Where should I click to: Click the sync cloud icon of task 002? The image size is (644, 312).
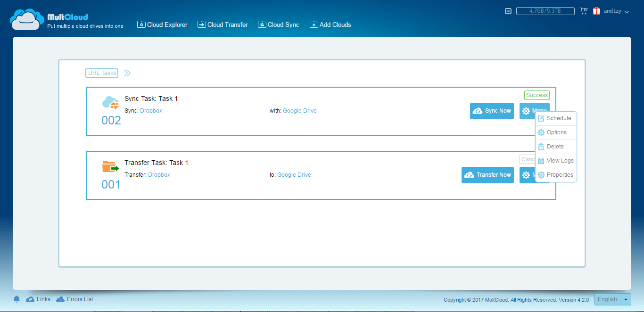[x=111, y=103]
